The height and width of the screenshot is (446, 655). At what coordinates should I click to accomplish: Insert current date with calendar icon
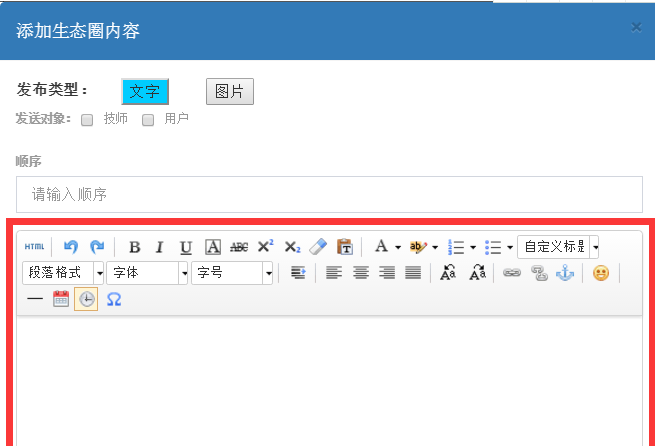tap(61, 299)
